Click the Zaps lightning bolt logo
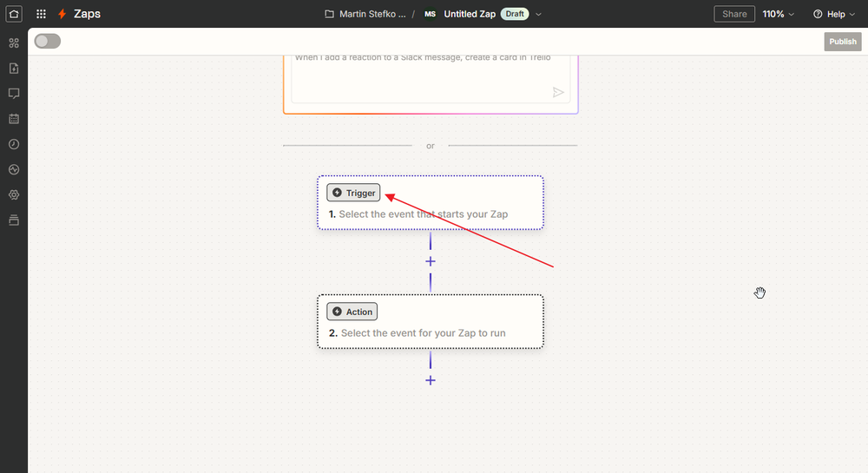The height and width of the screenshot is (473, 868). coord(62,14)
